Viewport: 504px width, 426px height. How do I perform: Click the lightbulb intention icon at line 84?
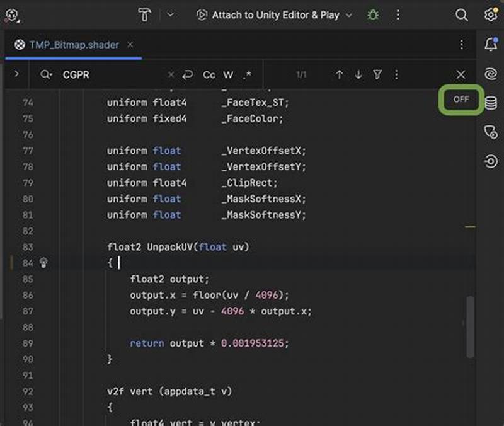coord(42,263)
